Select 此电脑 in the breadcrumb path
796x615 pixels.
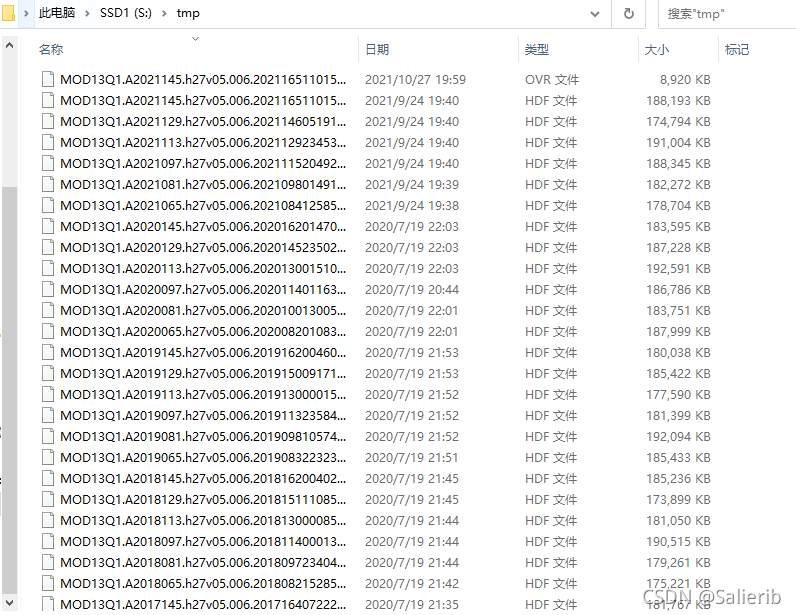point(57,13)
